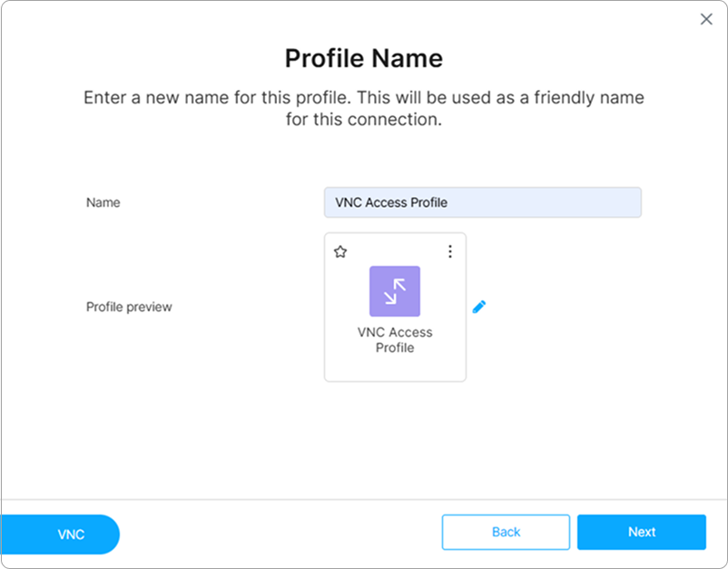Click the "Name" field label

point(103,202)
